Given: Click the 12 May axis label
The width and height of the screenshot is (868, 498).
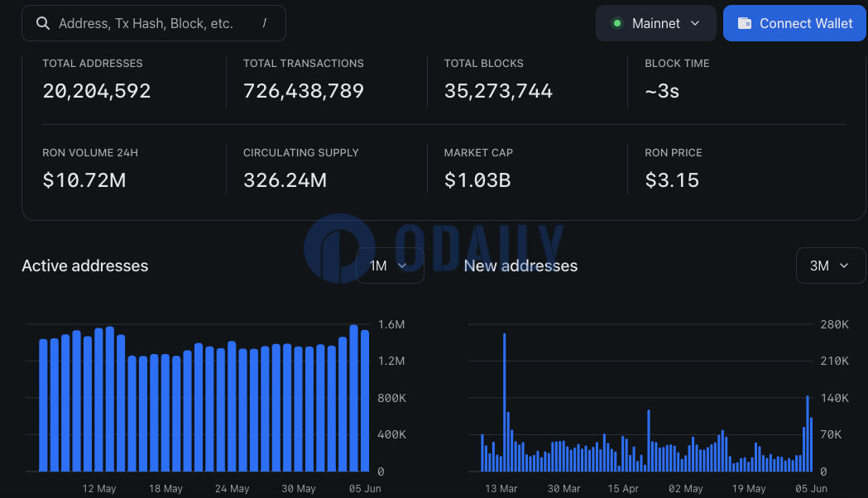Looking at the screenshot, I should (99, 489).
